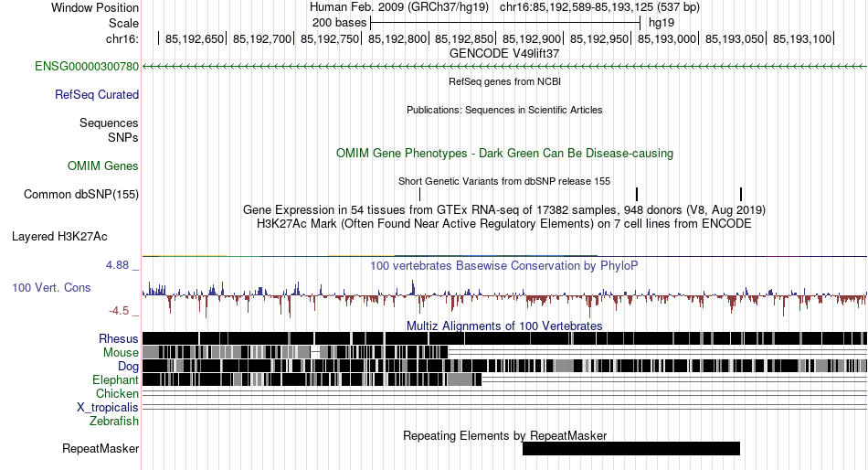Open Layered H3K27Ac track settings label
The width and height of the screenshot is (868, 470).
(x=59, y=237)
